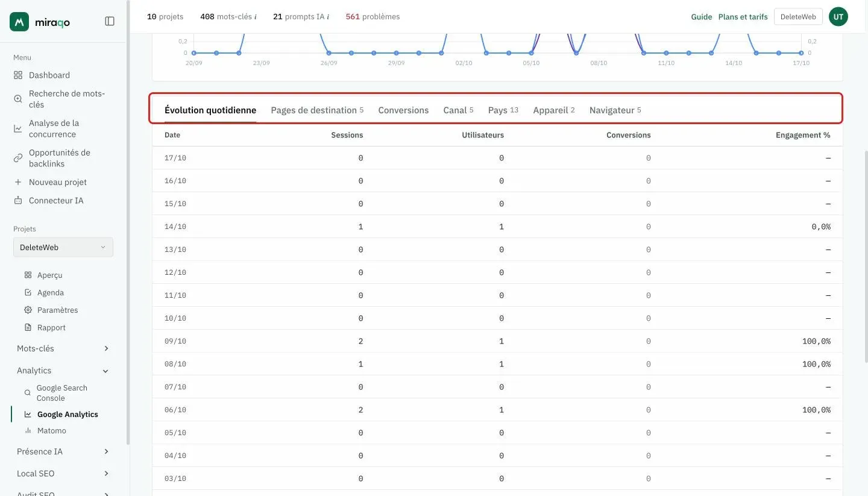Viewport: 868px width, 496px height.
Task: Click the Connecteur IA robot icon
Action: [18, 200]
